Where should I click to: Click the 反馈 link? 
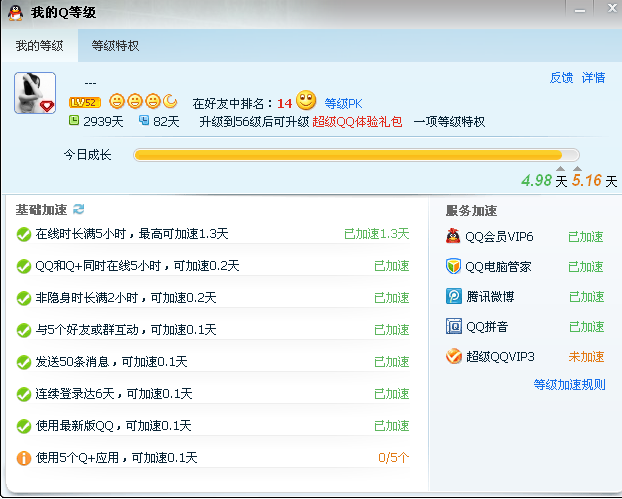click(x=561, y=77)
